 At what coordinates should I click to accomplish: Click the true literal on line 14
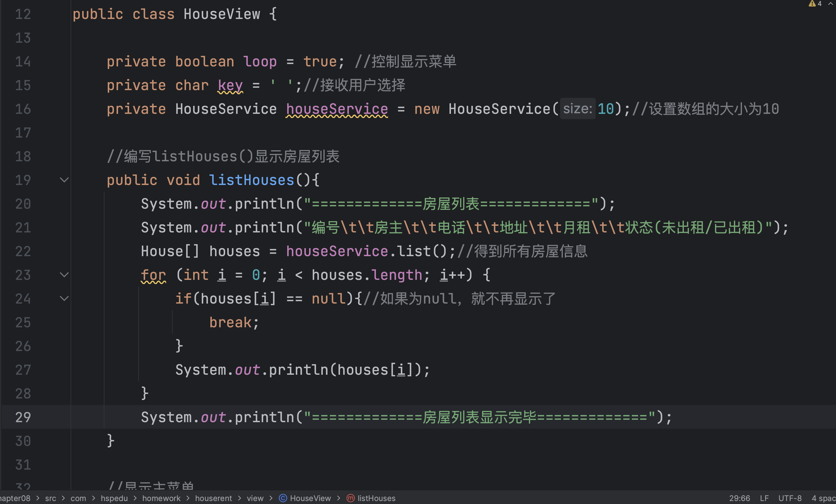(x=320, y=61)
